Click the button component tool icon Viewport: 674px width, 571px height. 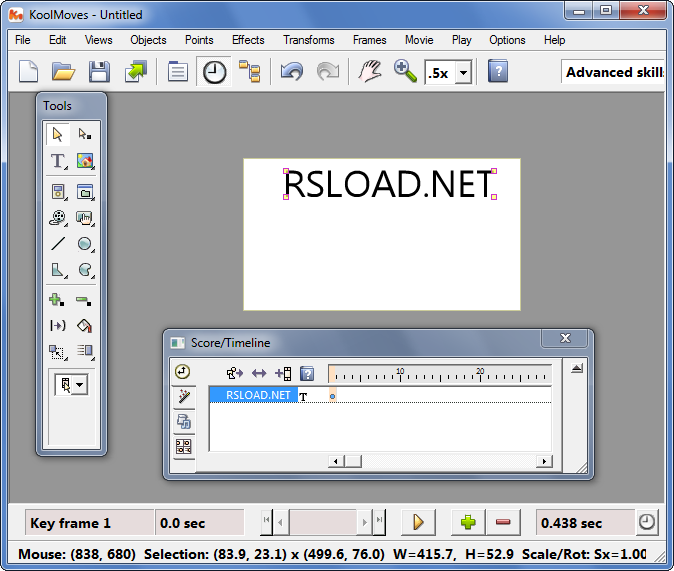(x=58, y=192)
